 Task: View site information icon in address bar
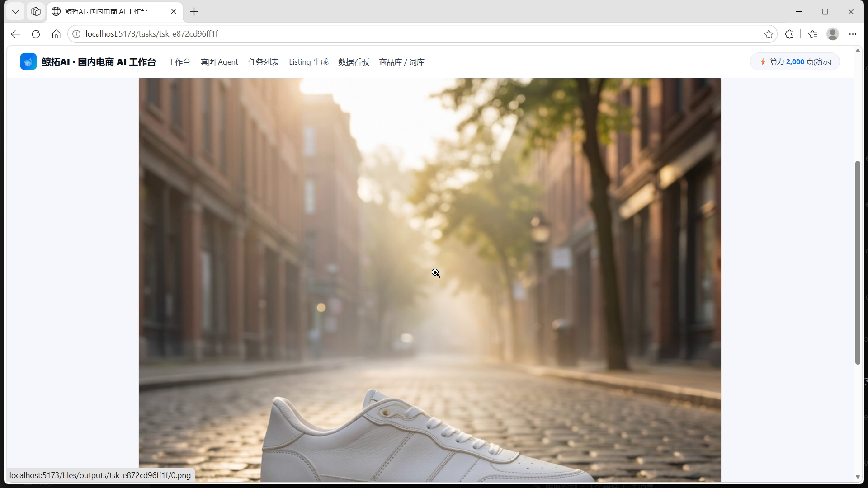point(76,34)
